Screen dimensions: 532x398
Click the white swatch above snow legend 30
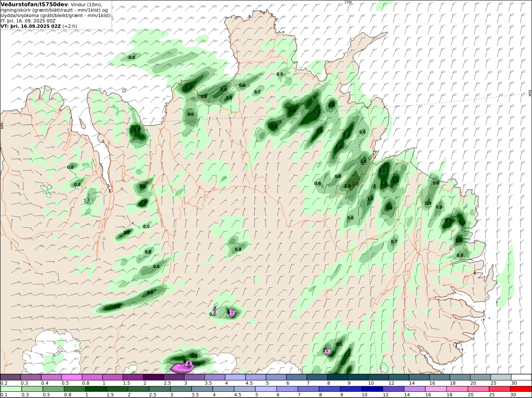click(522, 377)
